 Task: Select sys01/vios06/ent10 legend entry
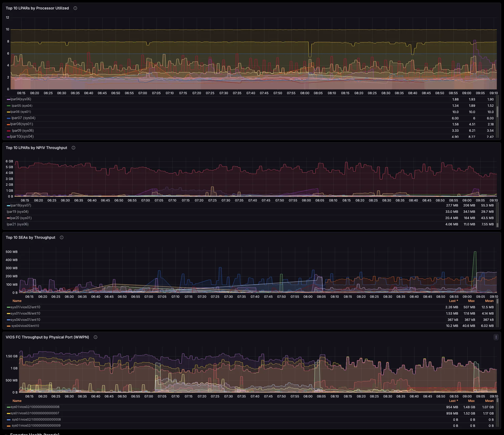click(25, 314)
